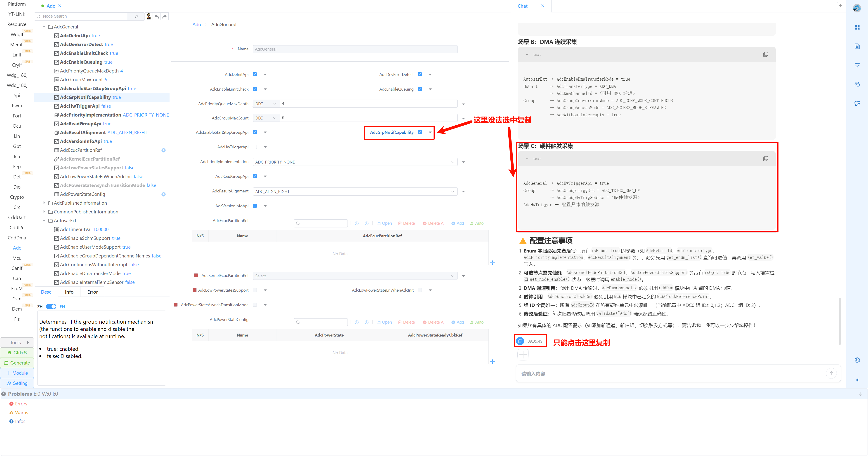The image size is (868, 456).
Task: Open the sliders settings icon in right sidebar
Action: (857, 65)
